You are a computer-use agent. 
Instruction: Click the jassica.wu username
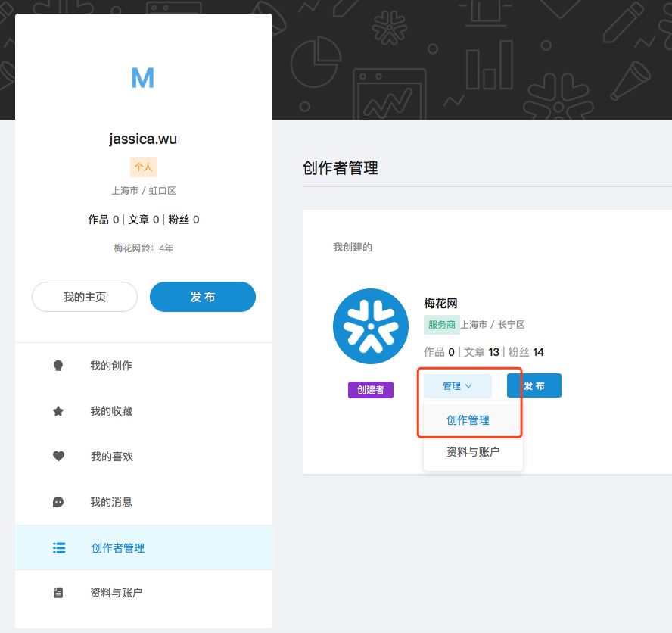pos(143,139)
